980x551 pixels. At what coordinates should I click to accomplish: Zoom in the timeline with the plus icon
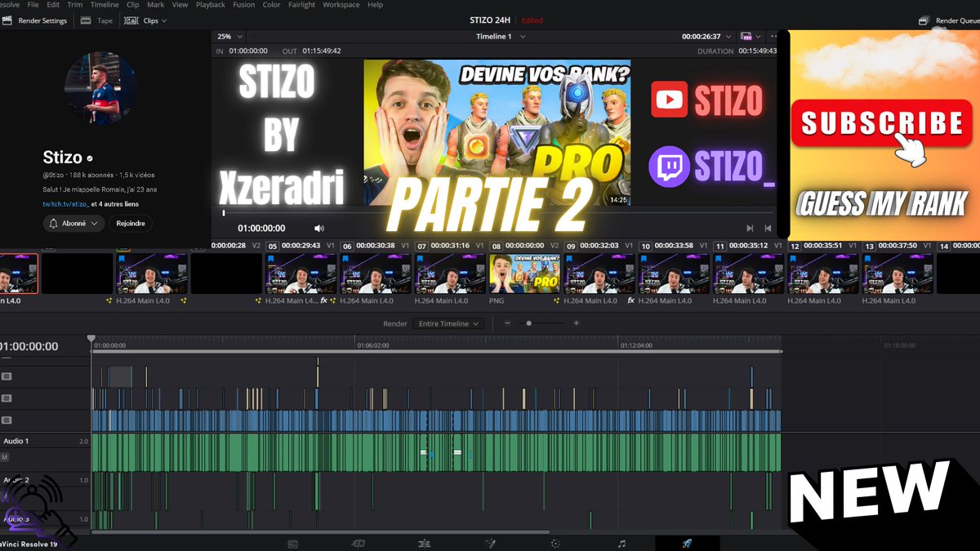coord(576,323)
